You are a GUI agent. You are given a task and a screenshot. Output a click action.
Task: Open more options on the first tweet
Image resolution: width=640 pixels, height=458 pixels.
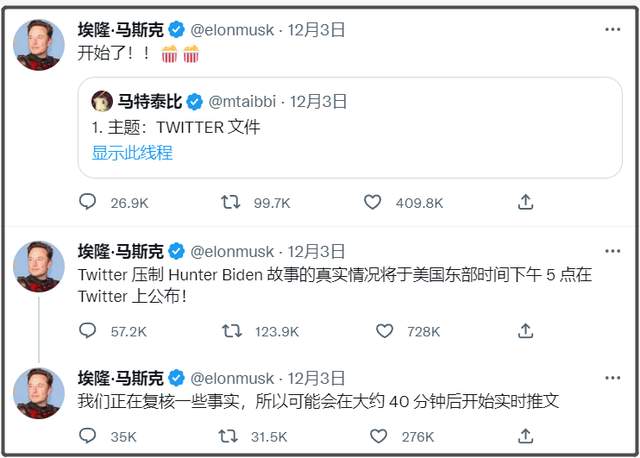[611, 30]
